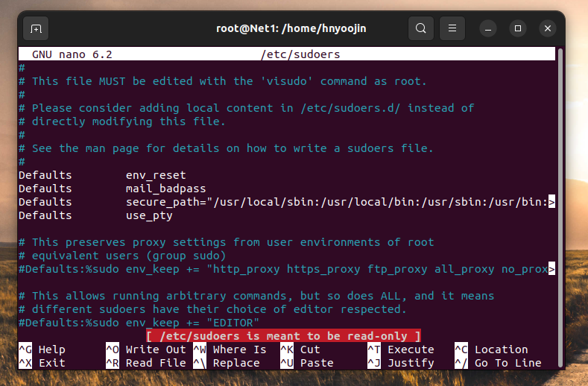Click the red read-only warning message
588x386 pixels.
coord(283,336)
